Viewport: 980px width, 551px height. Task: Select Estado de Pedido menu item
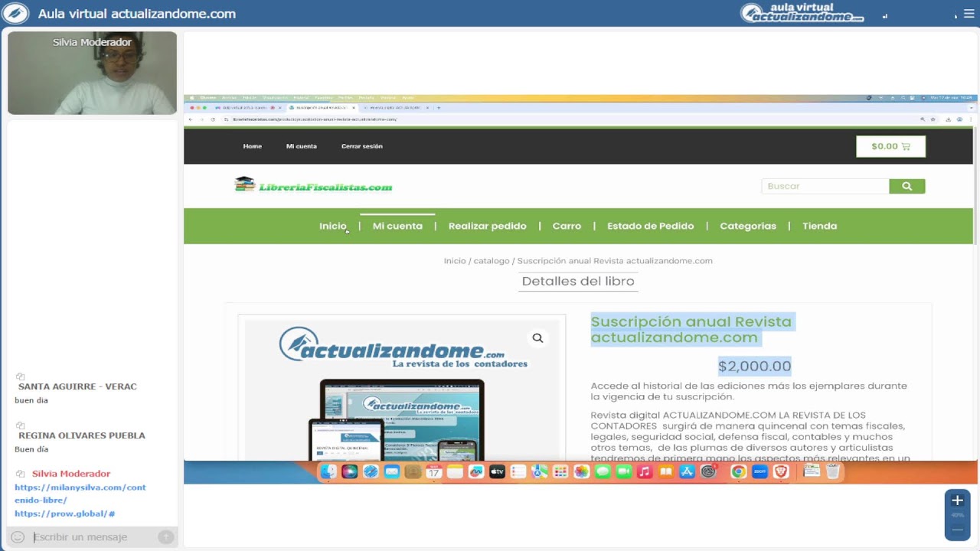tap(651, 226)
